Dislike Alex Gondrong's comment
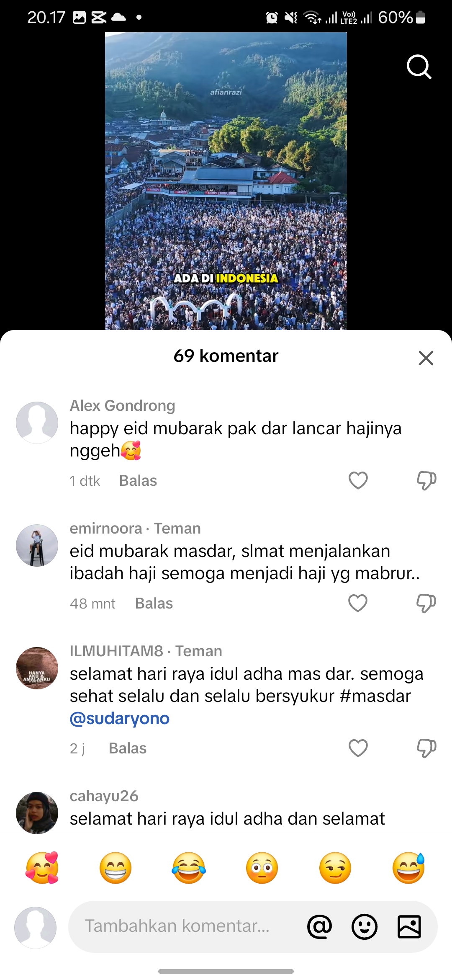The width and height of the screenshot is (452, 980). 426,480
